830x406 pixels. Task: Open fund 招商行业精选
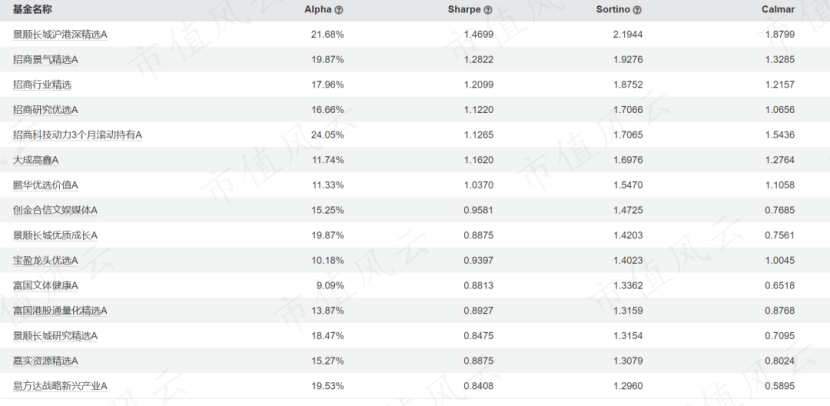click(42, 85)
